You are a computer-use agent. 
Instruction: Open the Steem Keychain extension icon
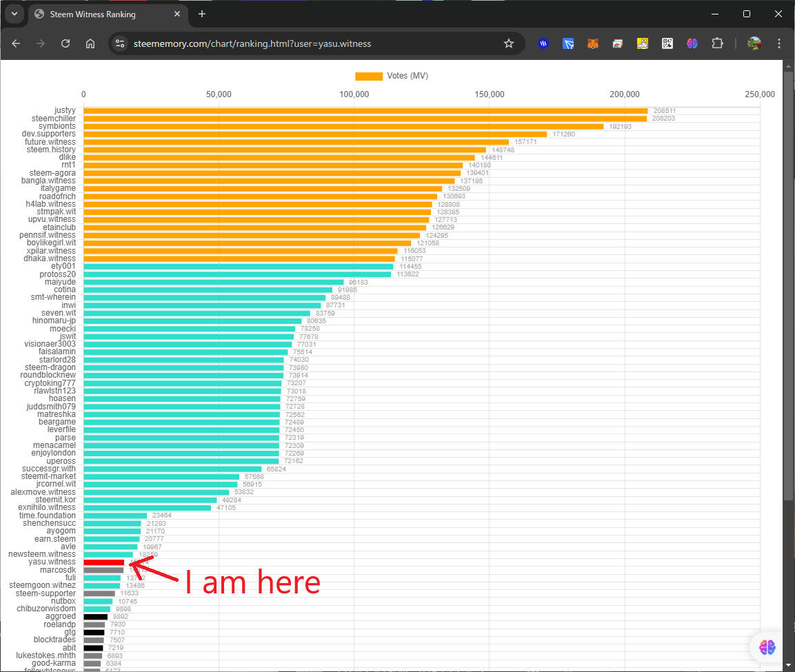pos(543,43)
